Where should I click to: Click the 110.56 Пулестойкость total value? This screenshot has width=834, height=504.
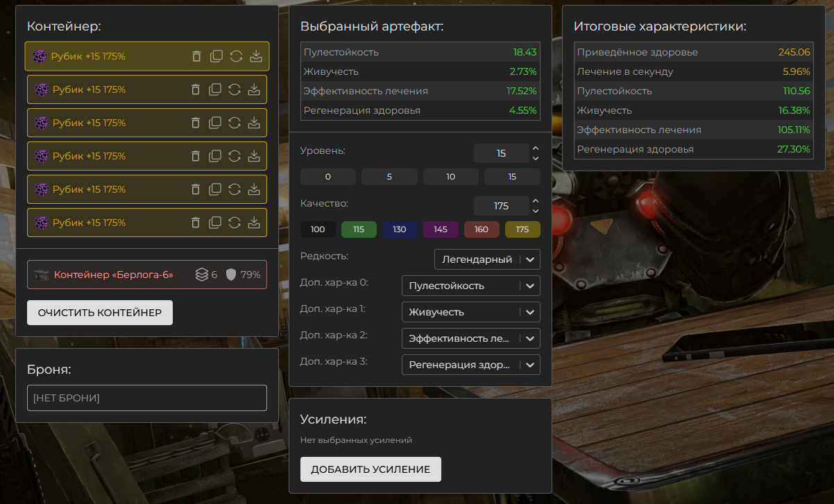797,91
